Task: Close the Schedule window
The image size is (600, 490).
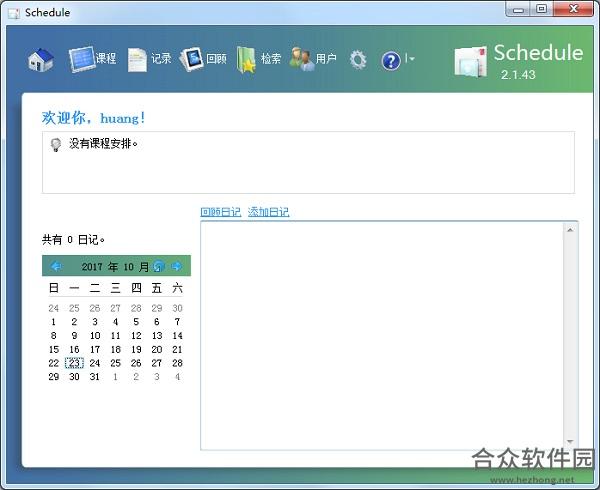Action: (x=573, y=9)
